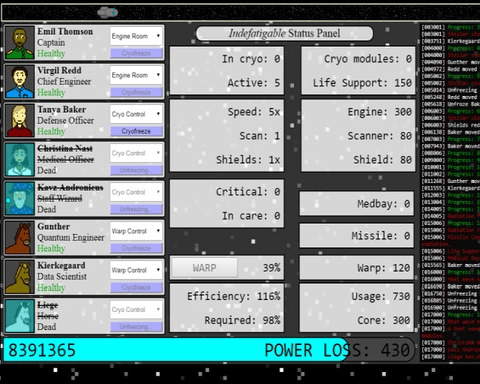Click the In cryo: 0 readout
Viewport: 480px width, 384px height.
251,59
